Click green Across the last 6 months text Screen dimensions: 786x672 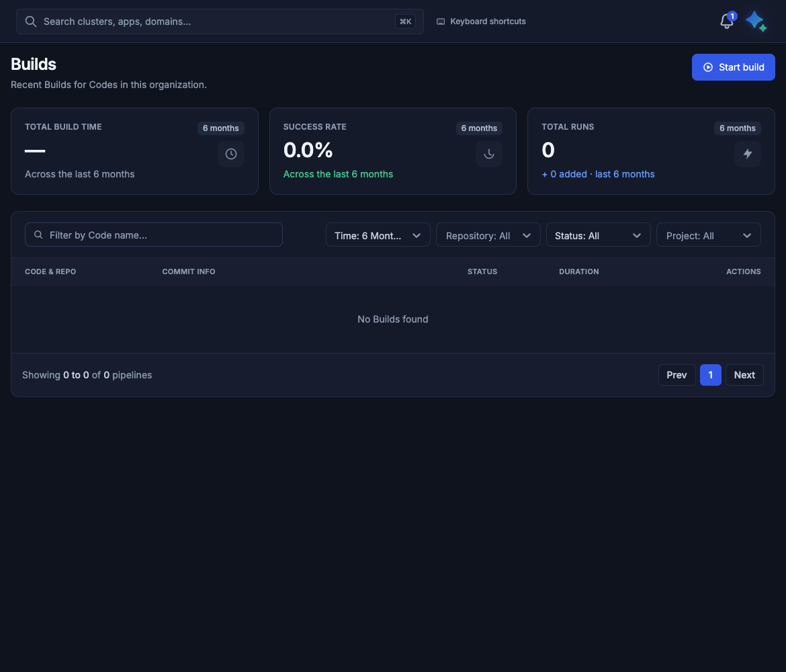tap(339, 174)
